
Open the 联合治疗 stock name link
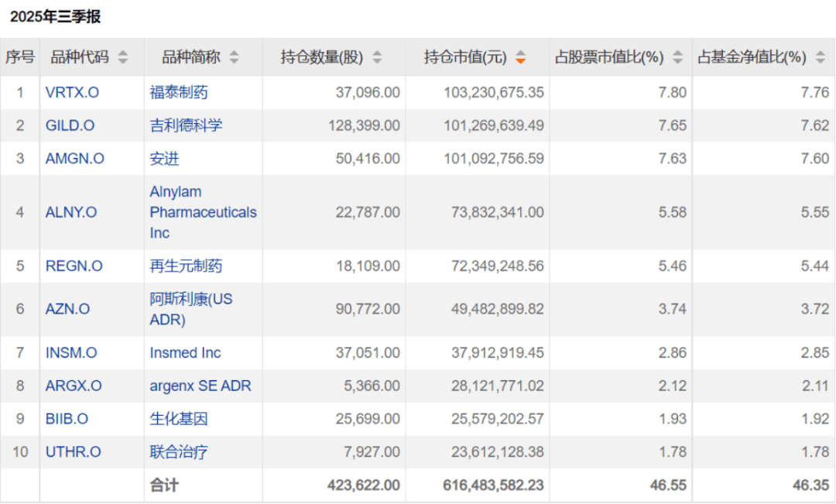pyautogui.click(x=179, y=452)
